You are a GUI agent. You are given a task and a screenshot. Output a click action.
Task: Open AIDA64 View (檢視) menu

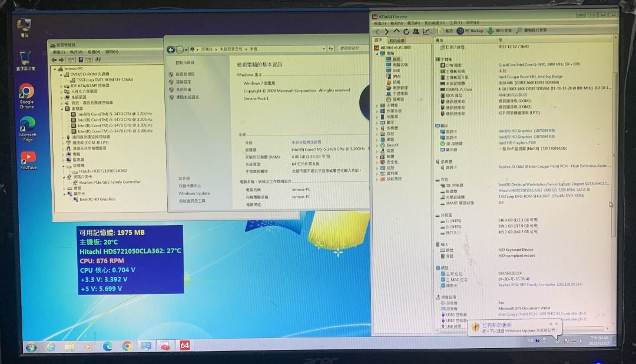coord(396,24)
